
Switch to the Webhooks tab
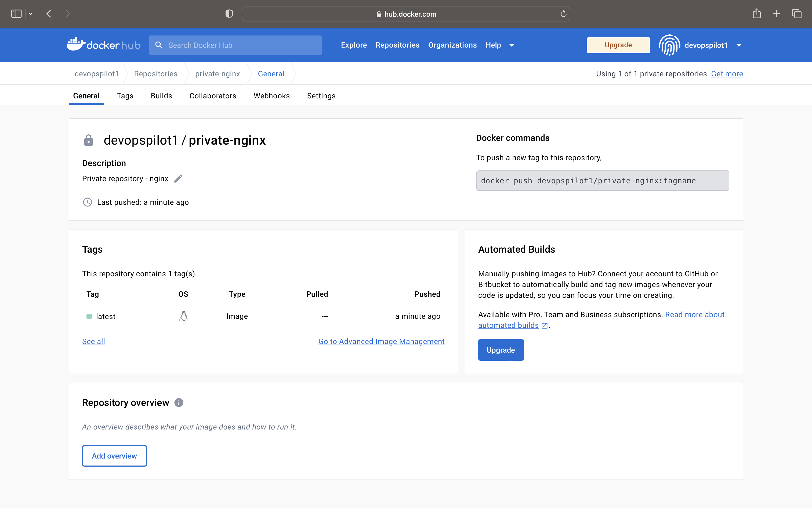click(271, 96)
